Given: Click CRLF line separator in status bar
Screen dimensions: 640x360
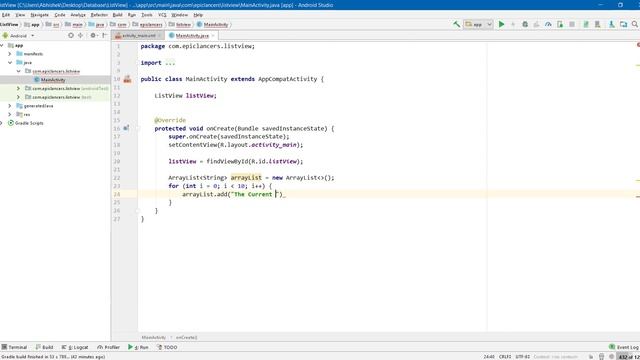Looking at the screenshot, I should [505, 357].
